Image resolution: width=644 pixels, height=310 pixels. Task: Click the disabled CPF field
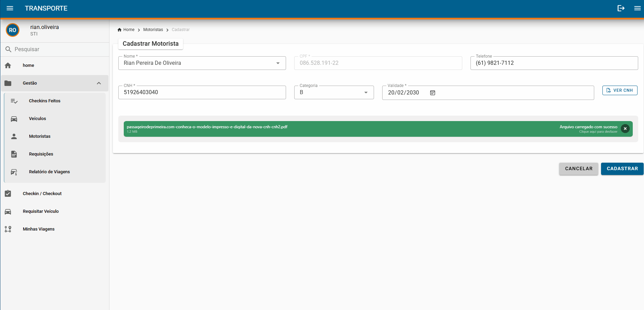[378, 63]
